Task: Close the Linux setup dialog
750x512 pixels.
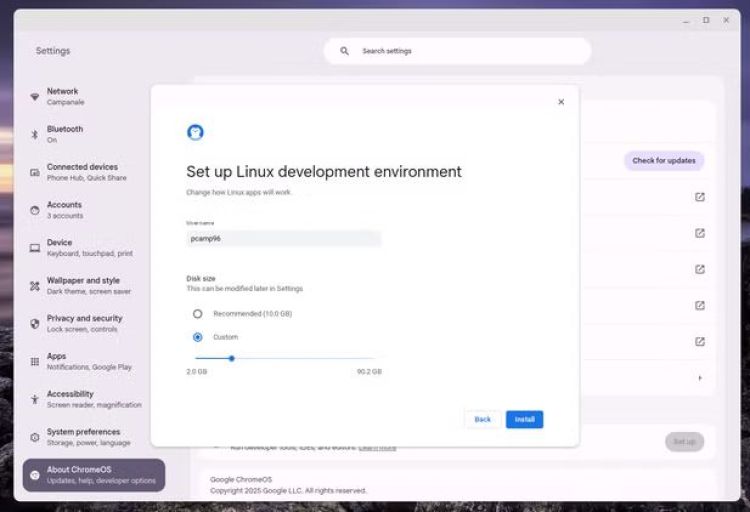Action: [x=561, y=102]
